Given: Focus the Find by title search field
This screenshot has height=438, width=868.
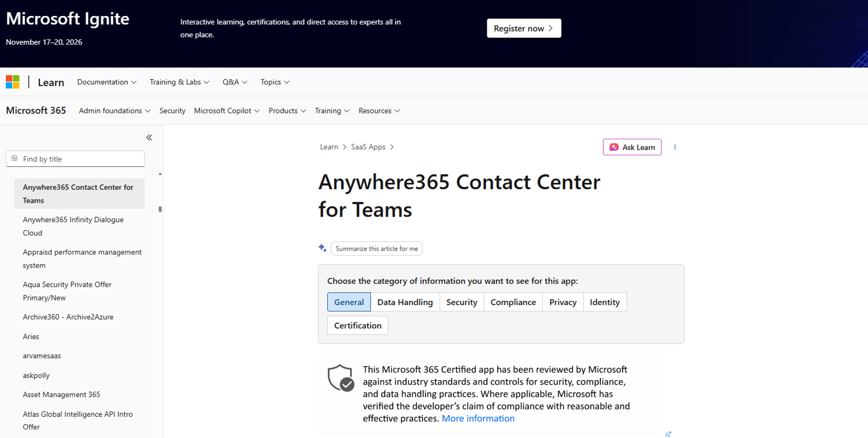Looking at the screenshot, I should point(75,159).
